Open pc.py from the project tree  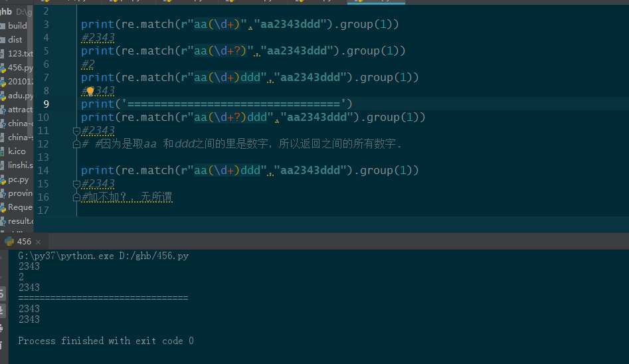(17, 179)
